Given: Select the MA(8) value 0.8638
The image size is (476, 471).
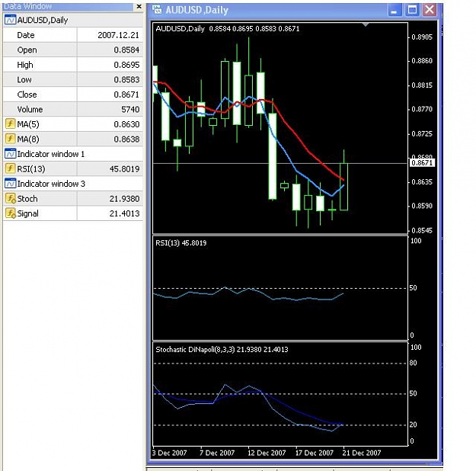Looking at the screenshot, I should [126, 139].
